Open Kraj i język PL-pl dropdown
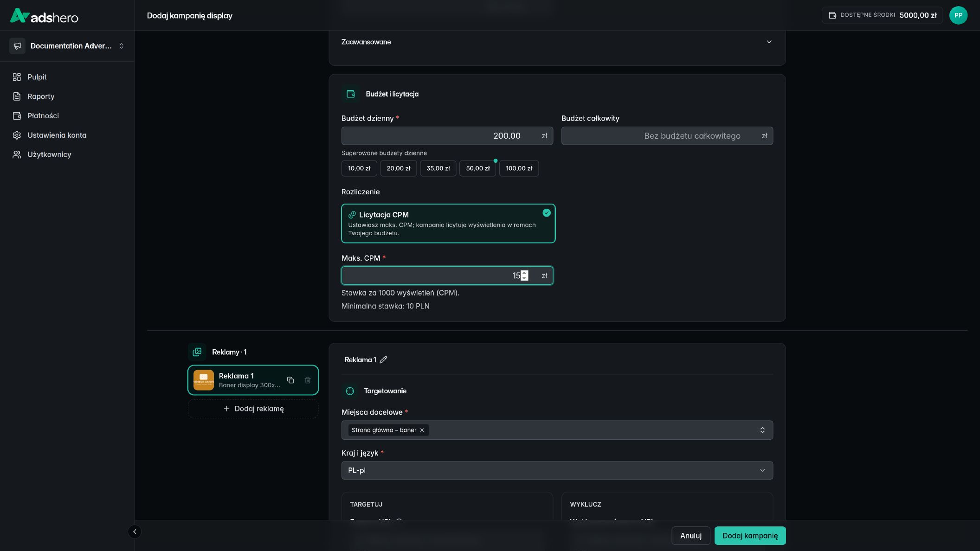The image size is (980, 551). (557, 470)
